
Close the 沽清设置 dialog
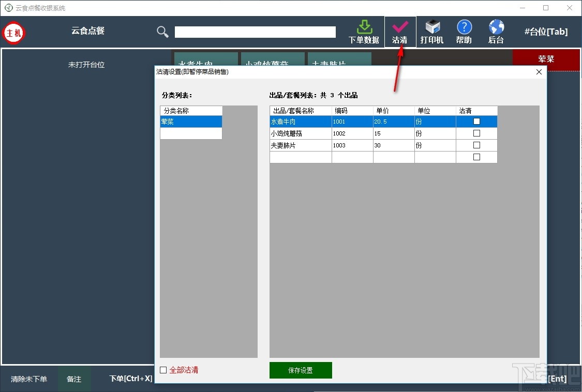click(x=539, y=72)
